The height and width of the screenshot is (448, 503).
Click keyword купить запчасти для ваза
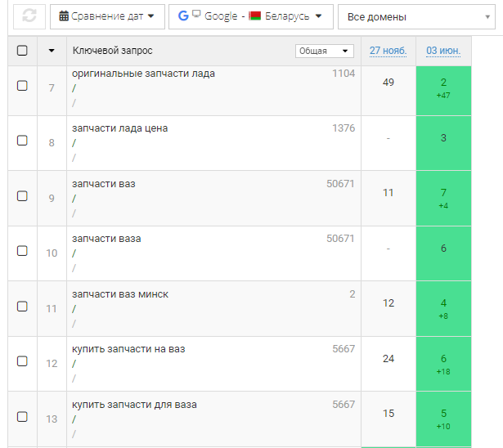tap(134, 405)
